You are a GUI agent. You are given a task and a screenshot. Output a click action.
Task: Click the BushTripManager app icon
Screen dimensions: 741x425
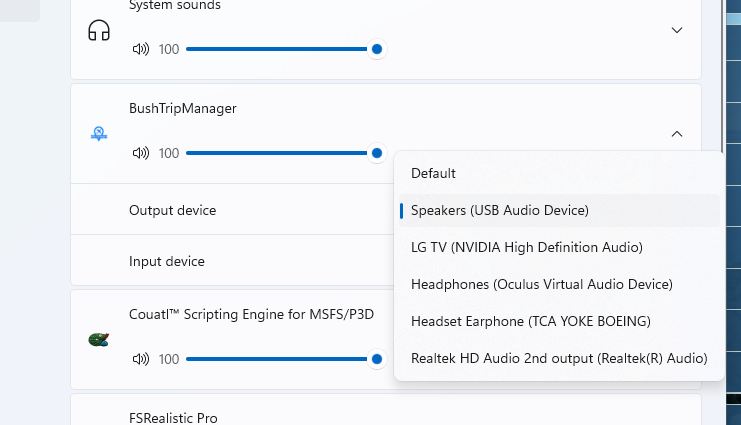[x=99, y=133]
